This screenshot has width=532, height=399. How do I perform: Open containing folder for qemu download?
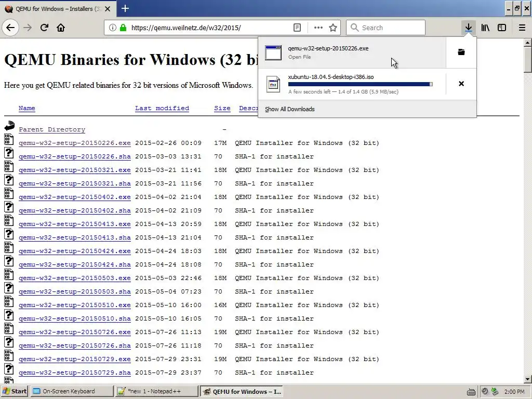pyautogui.click(x=461, y=52)
